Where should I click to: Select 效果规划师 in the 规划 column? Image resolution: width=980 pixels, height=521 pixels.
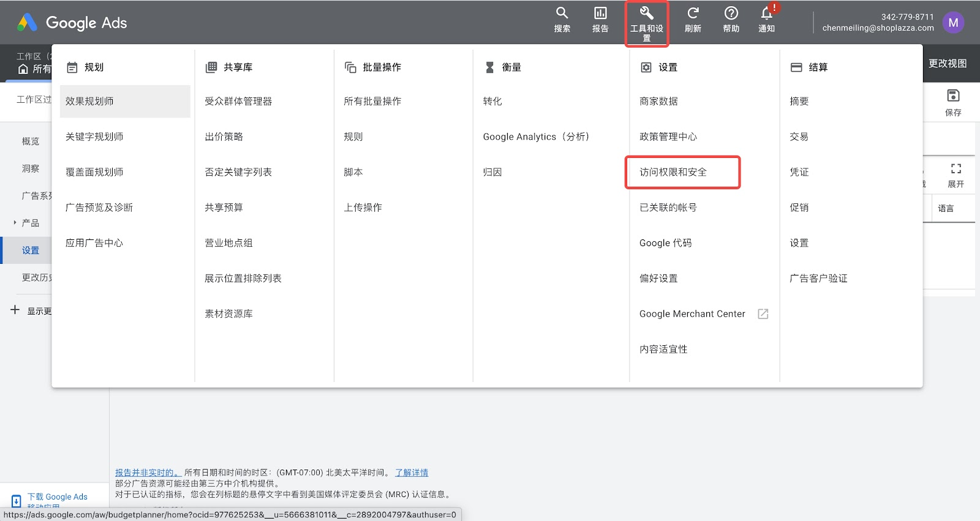125,101
